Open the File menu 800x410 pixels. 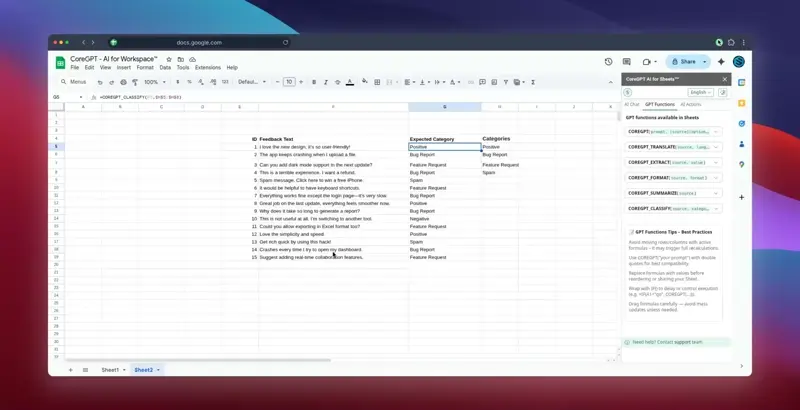tap(74, 67)
